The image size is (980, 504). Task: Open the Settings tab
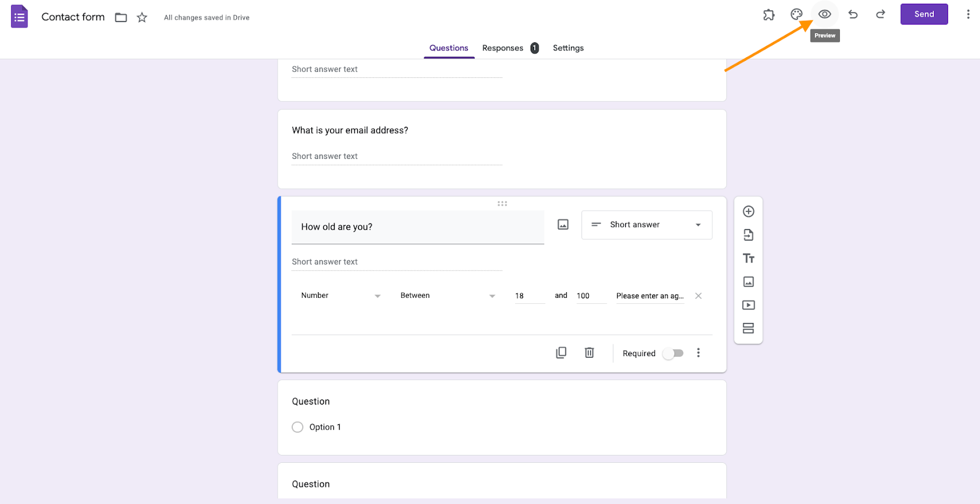click(568, 48)
